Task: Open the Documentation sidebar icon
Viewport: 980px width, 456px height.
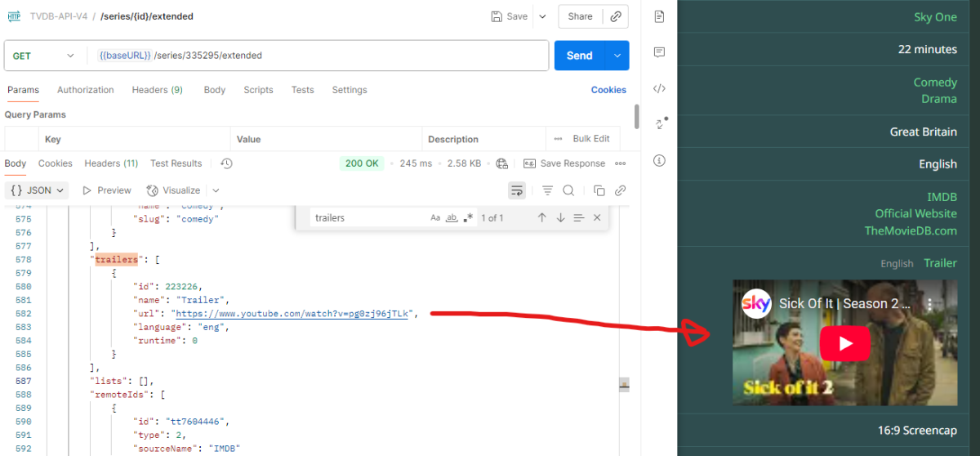Action: click(x=660, y=16)
